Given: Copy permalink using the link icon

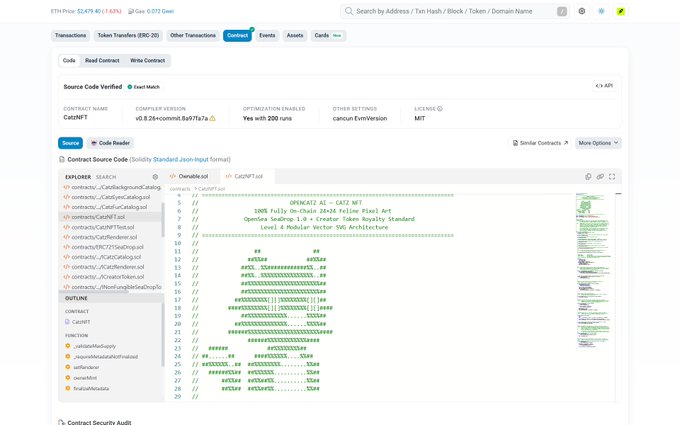Looking at the screenshot, I should tap(600, 177).
